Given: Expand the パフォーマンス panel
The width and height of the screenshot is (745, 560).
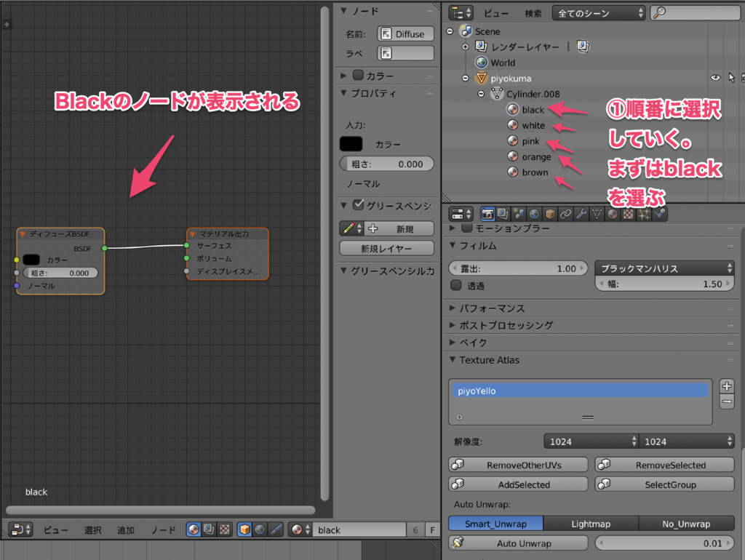Looking at the screenshot, I should pos(453,308).
